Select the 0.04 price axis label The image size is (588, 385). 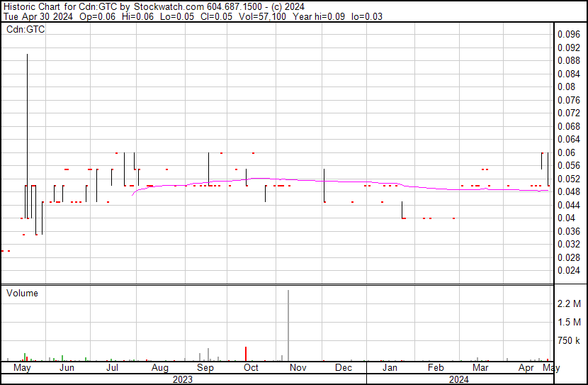pos(566,218)
